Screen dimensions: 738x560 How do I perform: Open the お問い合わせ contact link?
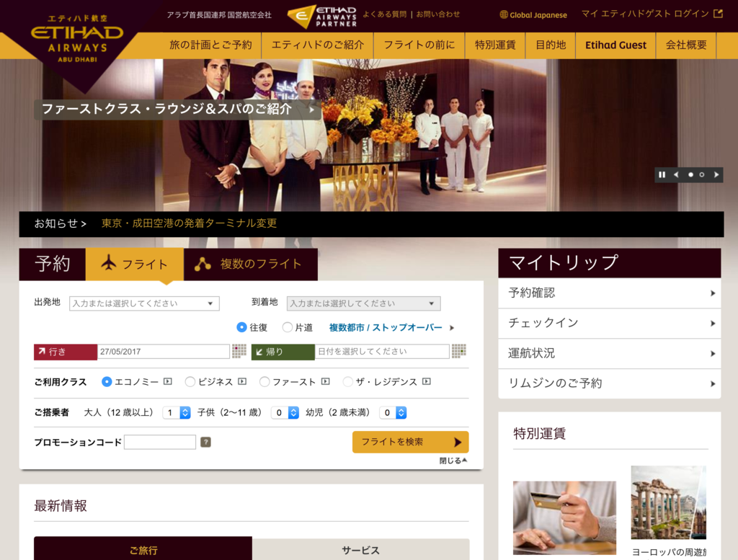point(437,14)
